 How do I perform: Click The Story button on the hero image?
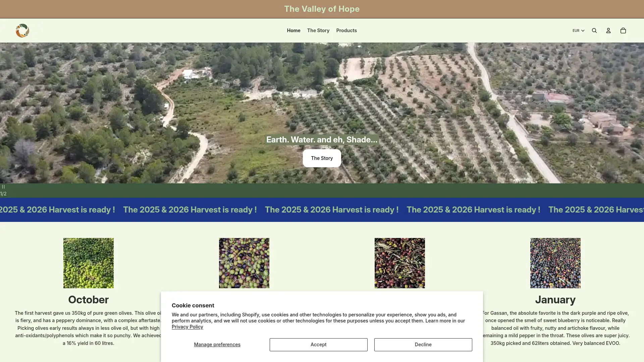[322, 158]
